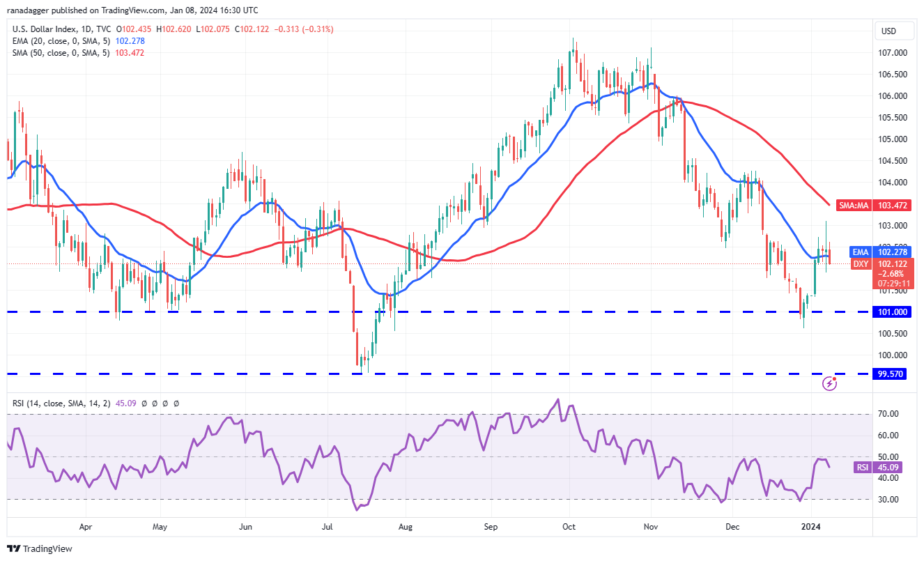Image resolution: width=924 pixels, height=561 pixels.
Task: Click the 107.000 price axis label
Action: click(x=893, y=53)
